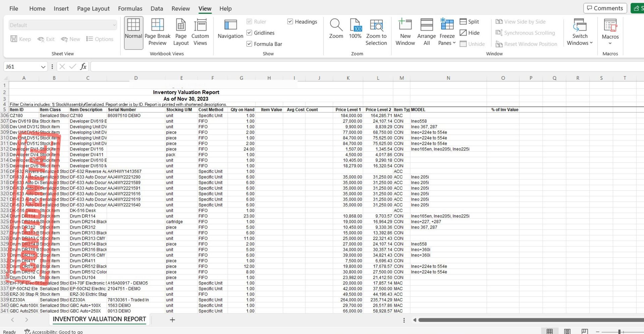Disable the Headings checkbox
Viewport: 644px width, 334px height.
(290, 21)
